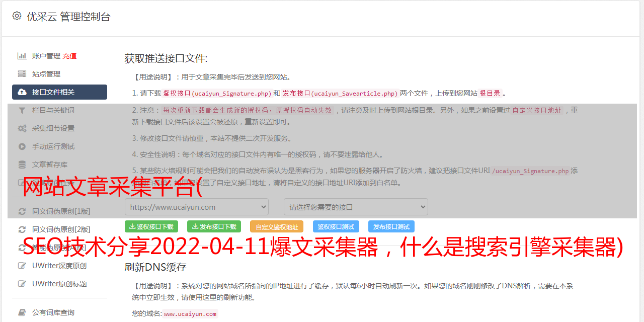The width and height of the screenshot is (644, 322).
Task: Click the cloud upload icon for 接口文件相关
Action: [22, 92]
